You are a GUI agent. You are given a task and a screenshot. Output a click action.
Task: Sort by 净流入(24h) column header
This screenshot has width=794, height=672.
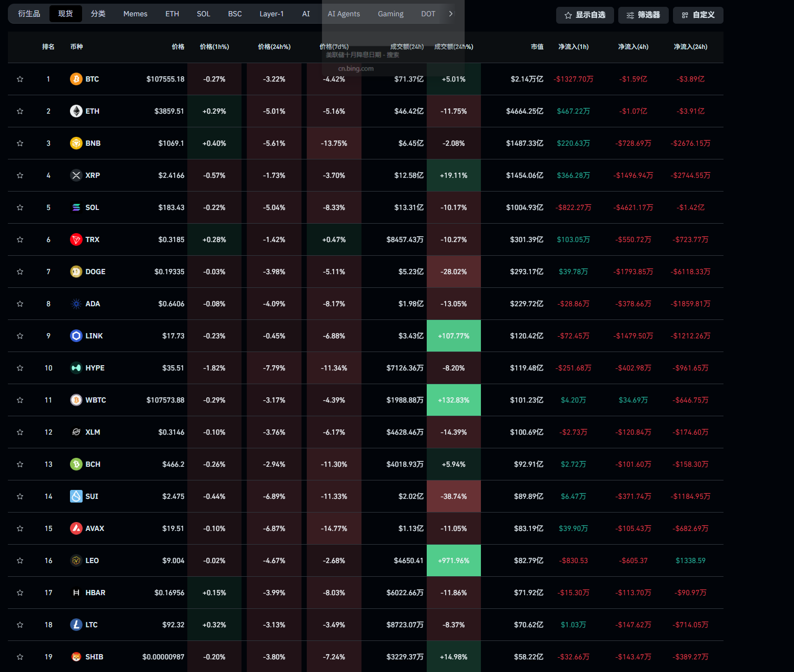(690, 47)
